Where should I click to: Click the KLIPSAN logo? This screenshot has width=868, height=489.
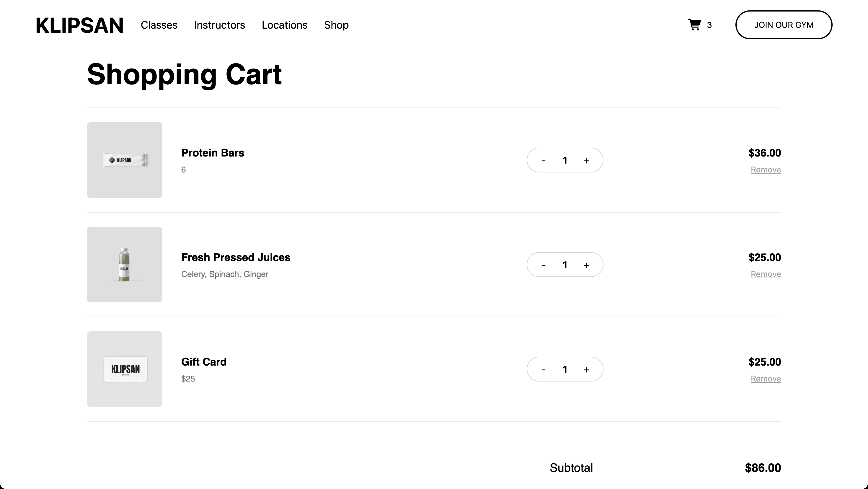click(x=79, y=25)
